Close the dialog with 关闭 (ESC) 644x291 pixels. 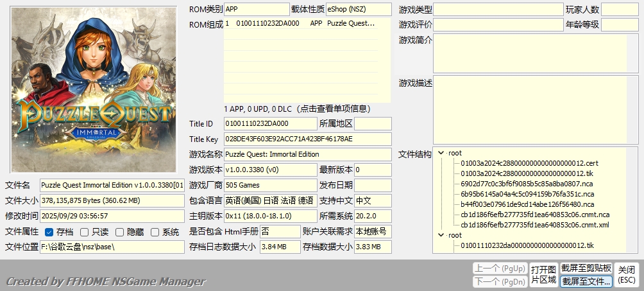(x=627, y=275)
